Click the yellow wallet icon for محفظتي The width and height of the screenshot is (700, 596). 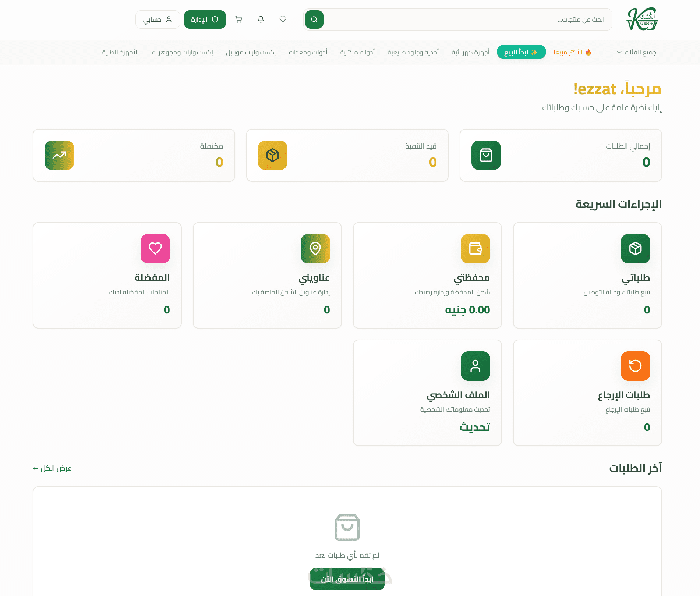pos(475,249)
